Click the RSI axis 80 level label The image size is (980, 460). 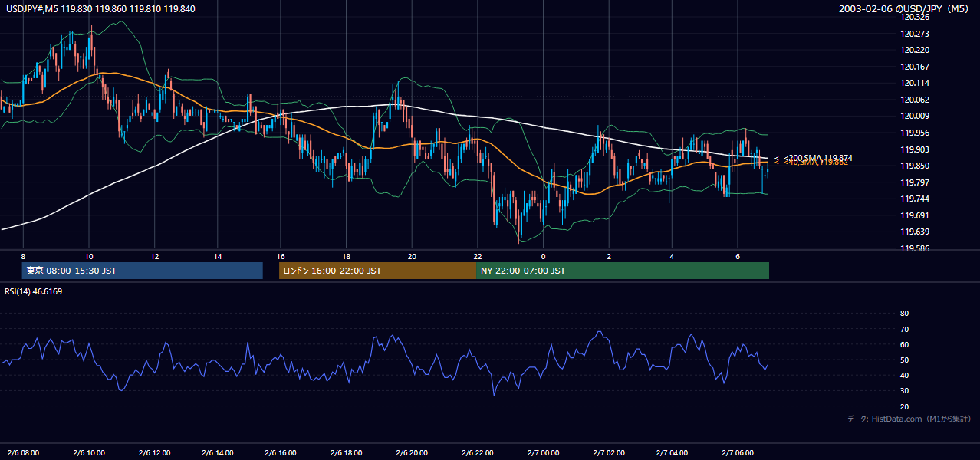(x=904, y=314)
